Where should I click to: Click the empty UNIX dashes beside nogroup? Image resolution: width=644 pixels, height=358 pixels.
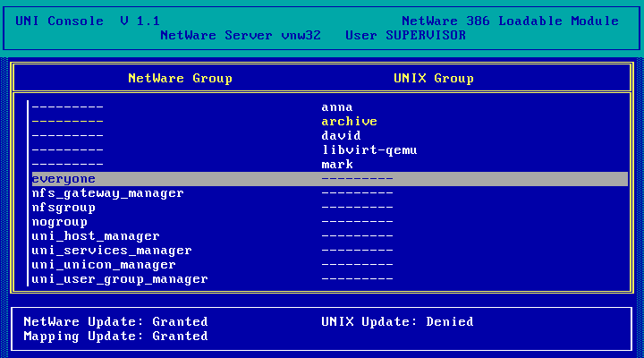coord(357,222)
